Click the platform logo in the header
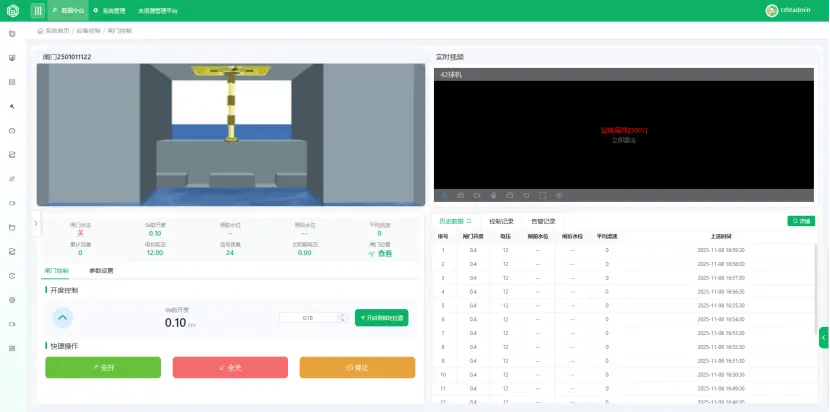The image size is (830, 412). click(x=13, y=11)
